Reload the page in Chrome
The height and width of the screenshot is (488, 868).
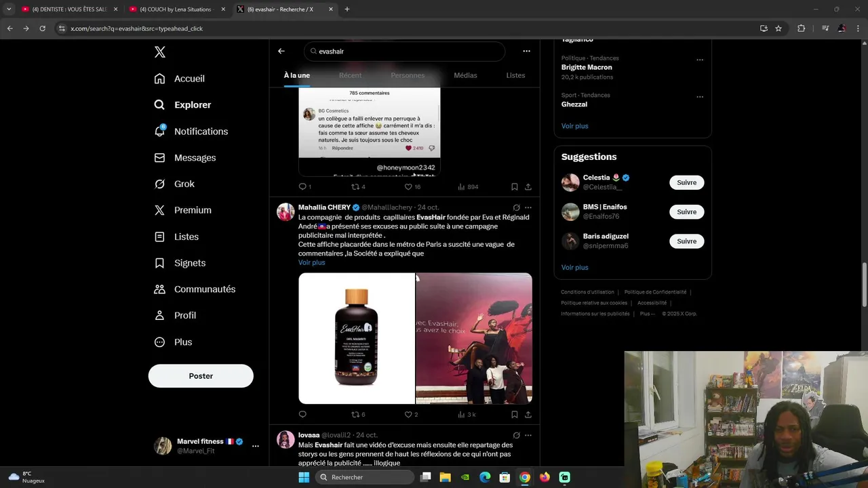pos(42,28)
